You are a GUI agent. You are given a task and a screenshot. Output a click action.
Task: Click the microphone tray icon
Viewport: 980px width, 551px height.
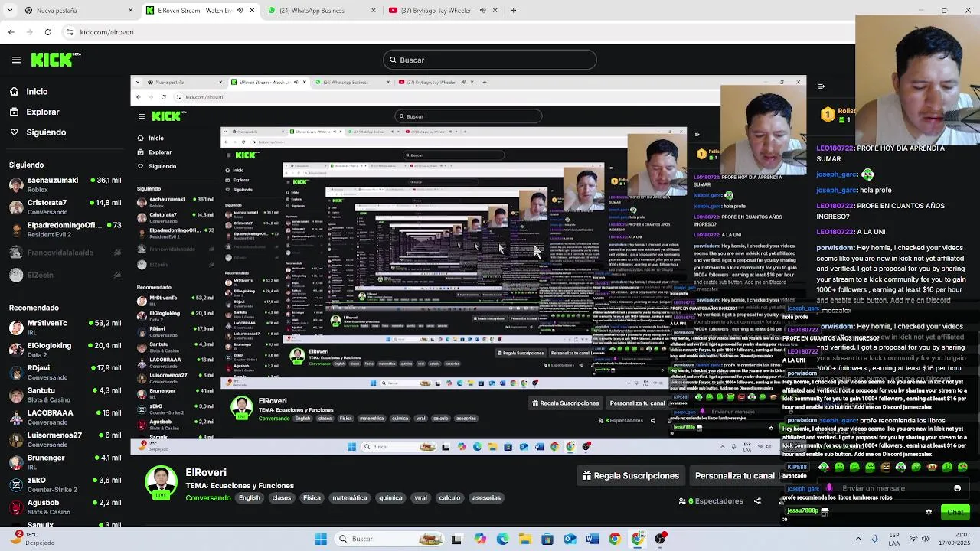tap(874, 539)
